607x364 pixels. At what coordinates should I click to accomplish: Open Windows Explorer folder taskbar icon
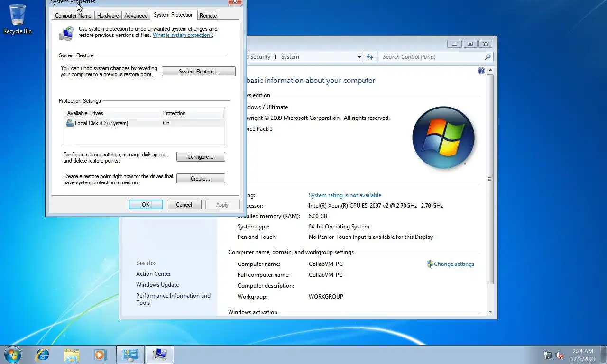[72, 355]
